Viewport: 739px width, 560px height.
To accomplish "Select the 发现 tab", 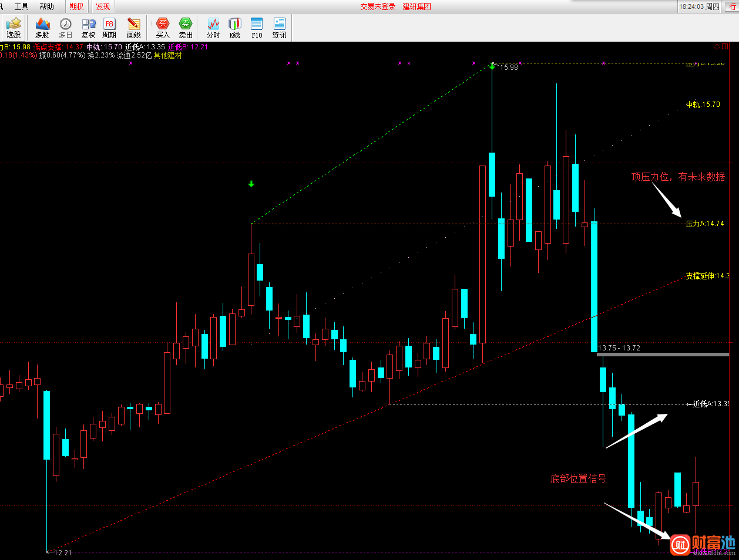I will coord(103,6).
